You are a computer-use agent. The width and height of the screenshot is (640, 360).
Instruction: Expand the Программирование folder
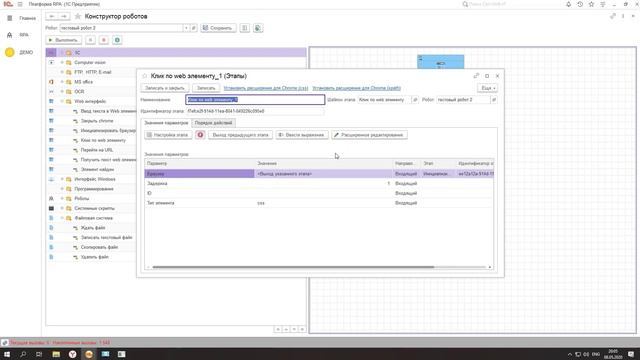62,189
